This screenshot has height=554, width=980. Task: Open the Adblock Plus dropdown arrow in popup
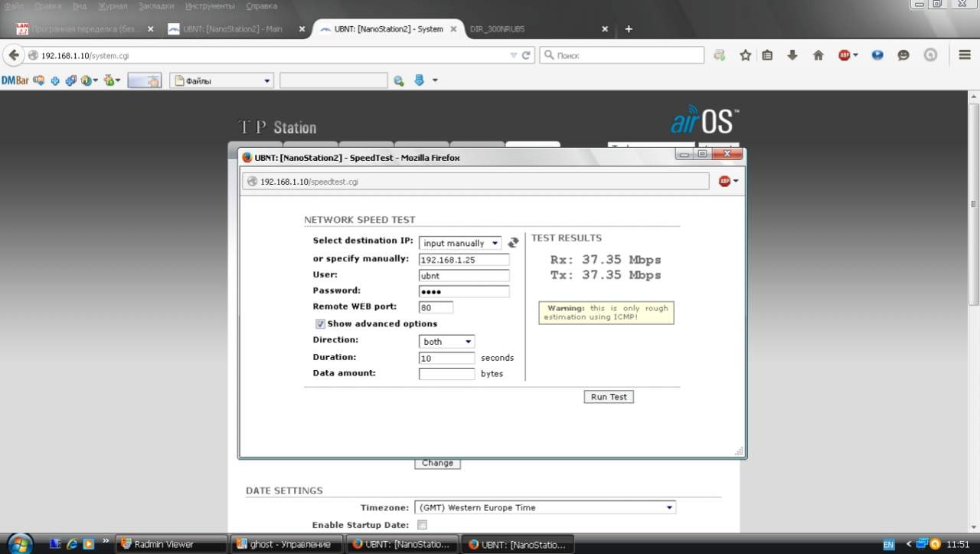point(736,181)
